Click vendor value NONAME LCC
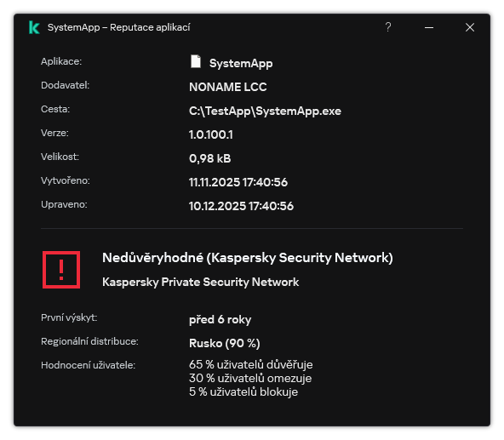This screenshot has width=504, height=440. click(227, 87)
